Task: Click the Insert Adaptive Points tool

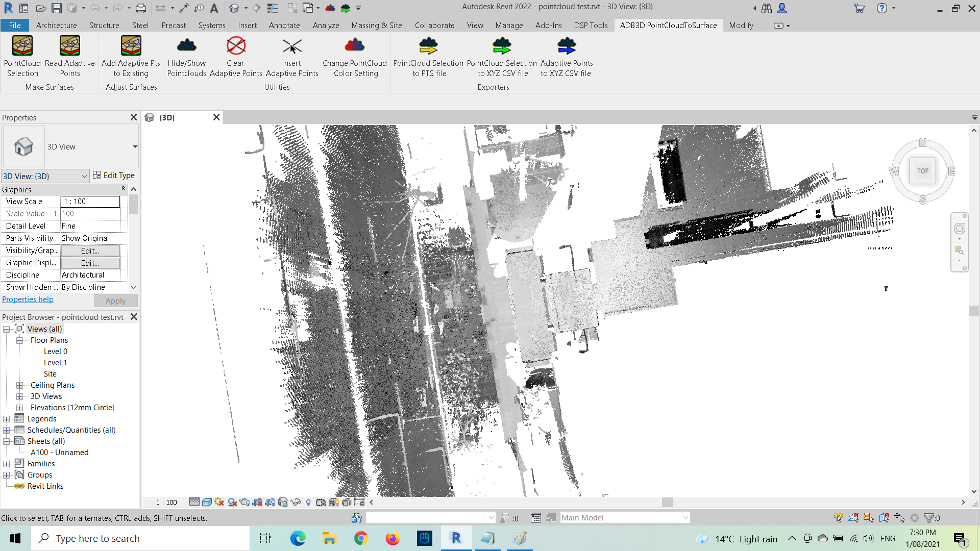Action: pos(292,56)
